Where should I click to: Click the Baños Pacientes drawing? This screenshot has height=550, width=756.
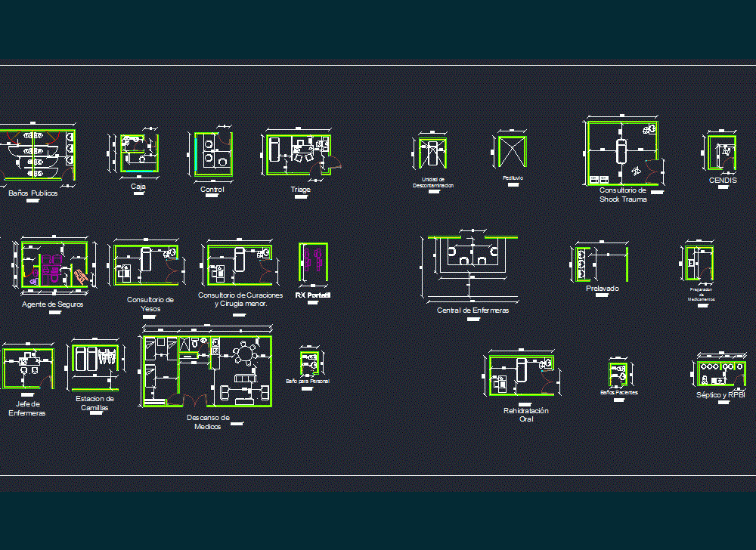click(x=618, y=373)
